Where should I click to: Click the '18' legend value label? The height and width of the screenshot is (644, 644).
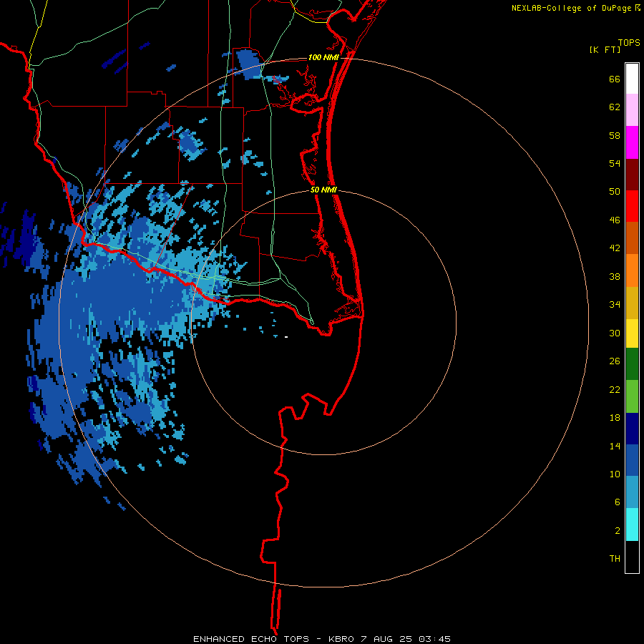615,418
